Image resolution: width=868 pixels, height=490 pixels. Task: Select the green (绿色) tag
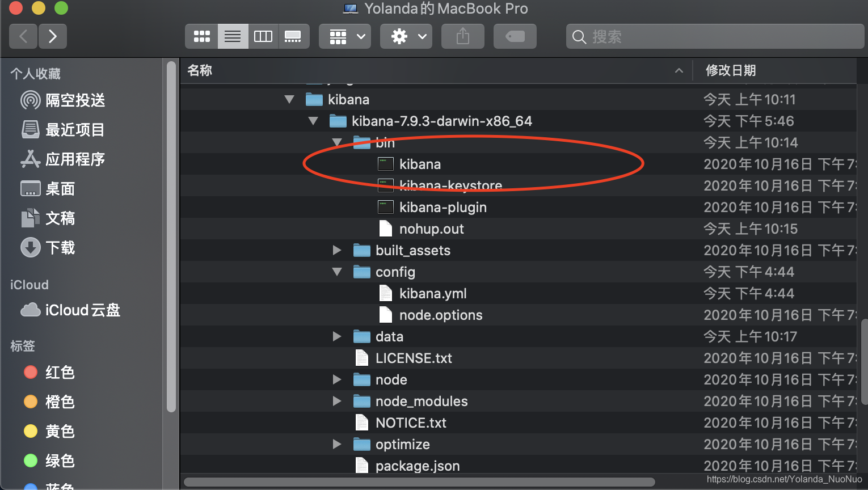pos(49,461)
